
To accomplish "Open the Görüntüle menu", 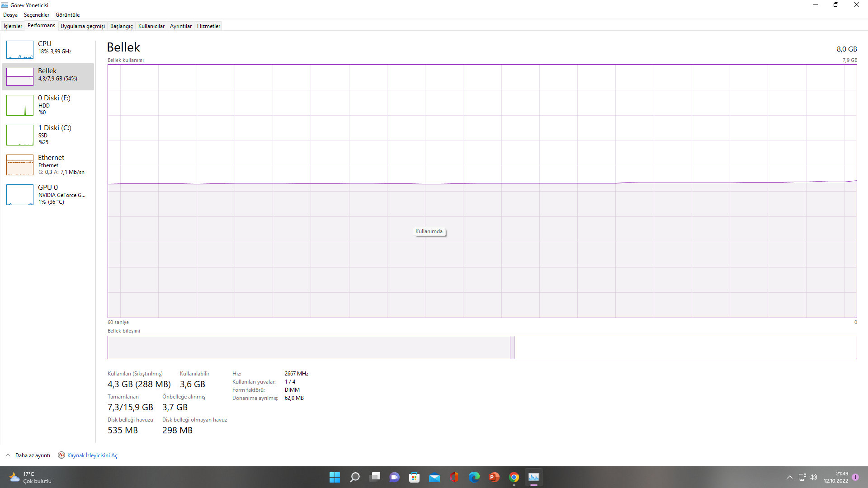I will 67,15.
